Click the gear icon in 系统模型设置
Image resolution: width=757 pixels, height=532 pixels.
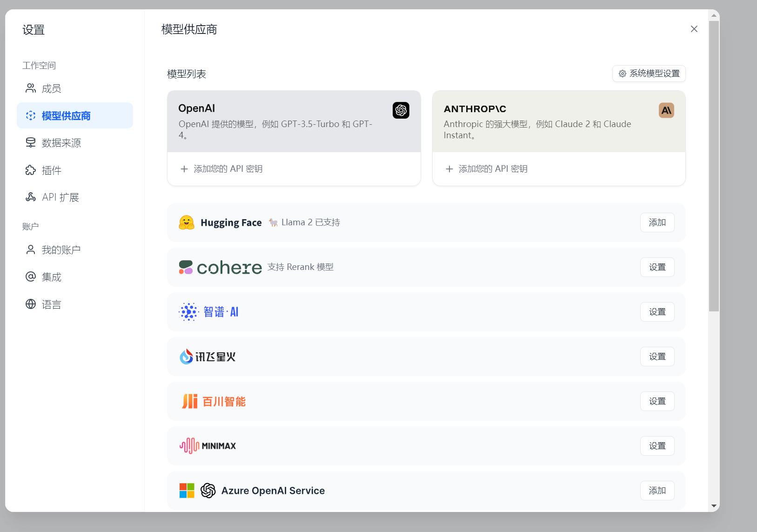click(x=623, y=74)
